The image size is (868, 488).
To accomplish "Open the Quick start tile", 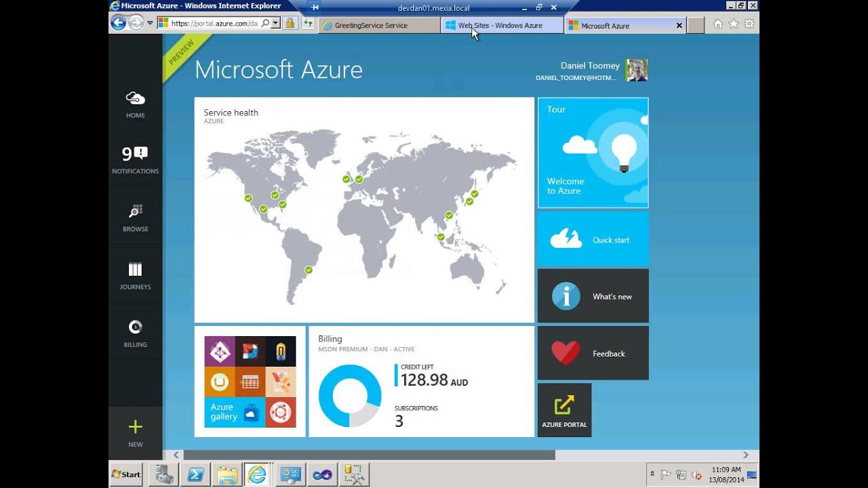I will coord(593,239).
